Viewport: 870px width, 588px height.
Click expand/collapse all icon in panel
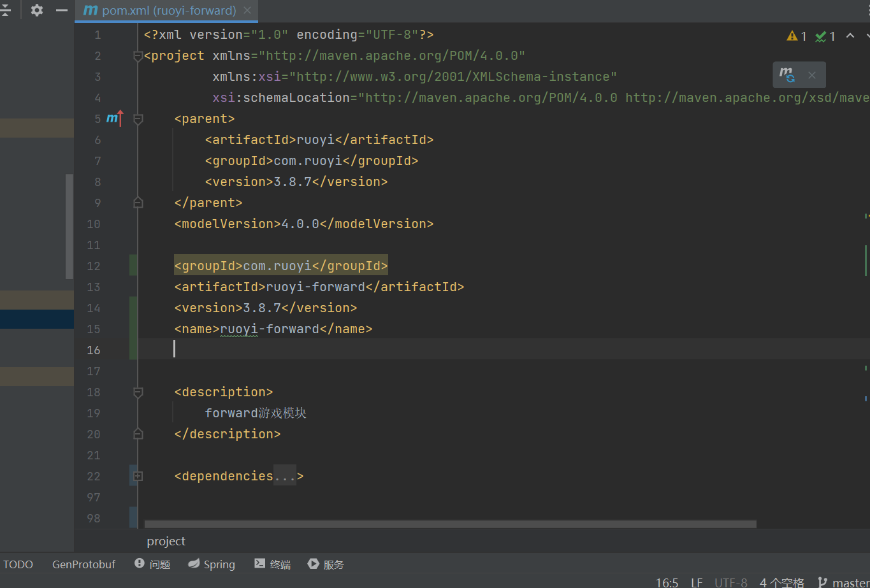click(5, 10)
